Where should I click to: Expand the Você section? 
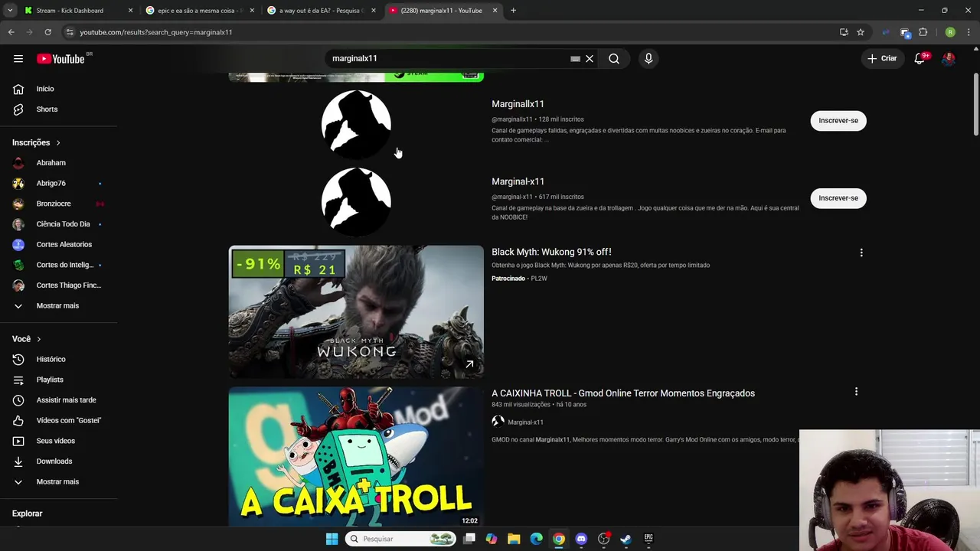(27, 339)
